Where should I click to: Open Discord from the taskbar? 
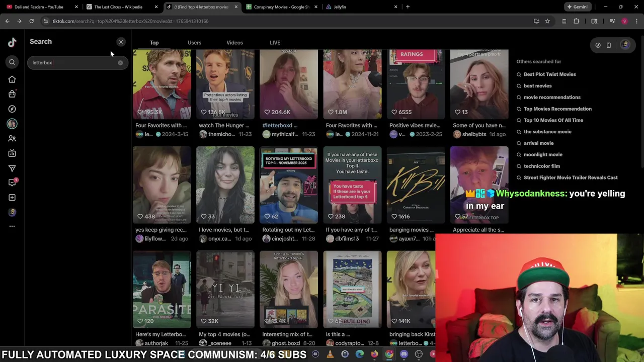pyautogui.click(x=404, y=354)
